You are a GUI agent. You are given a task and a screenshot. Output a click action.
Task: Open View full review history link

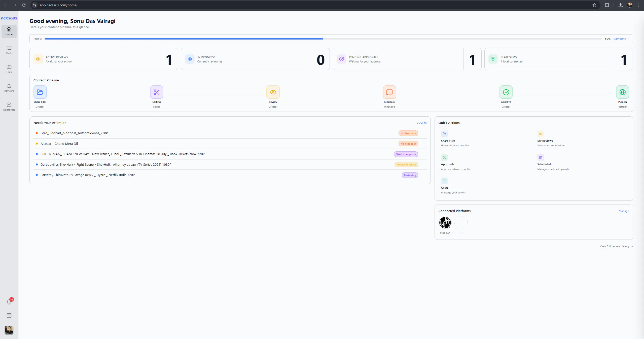616,246
